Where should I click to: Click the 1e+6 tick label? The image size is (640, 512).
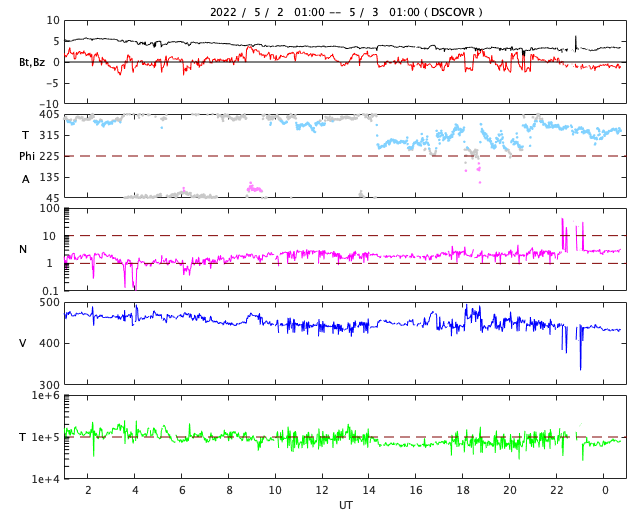[x=45, y=396]
